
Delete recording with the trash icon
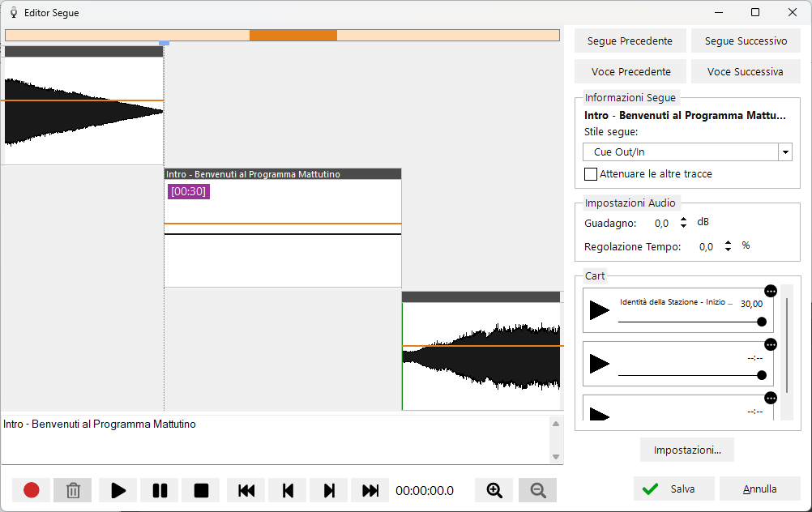[x=73, y=490]
